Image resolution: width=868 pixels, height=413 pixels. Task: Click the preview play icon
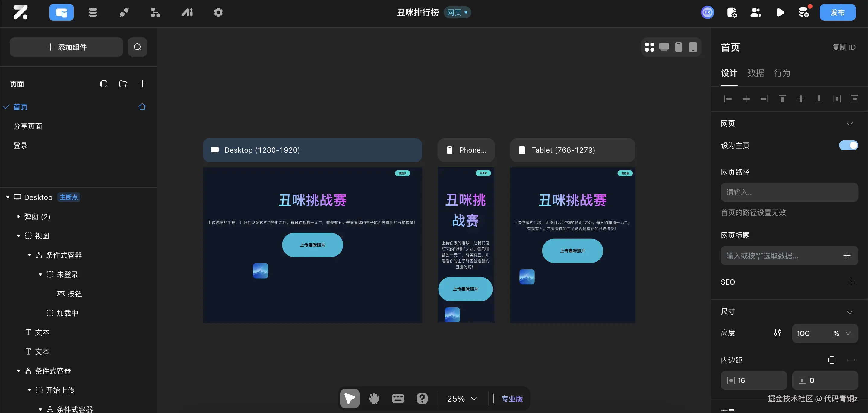[x=780, y=12]
